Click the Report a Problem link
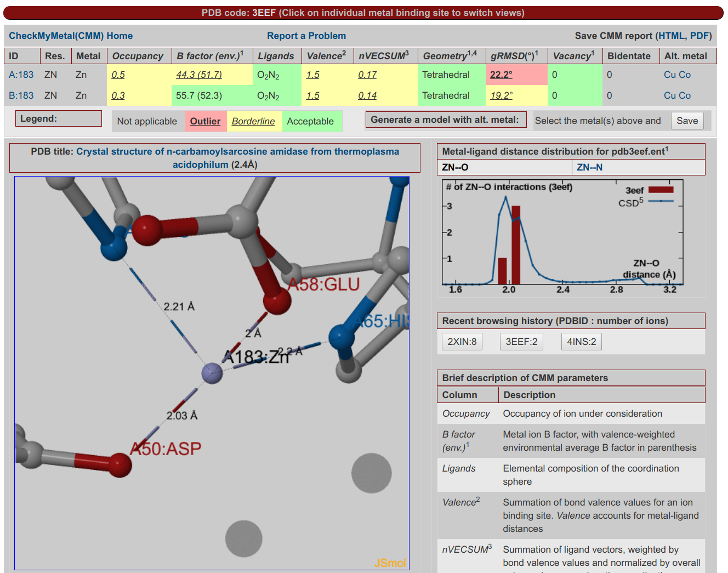 [x=306, y=36]
